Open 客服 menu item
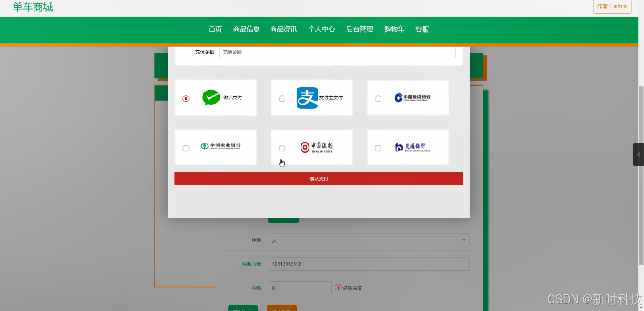The image size is (644, 311). click(422, 29)
